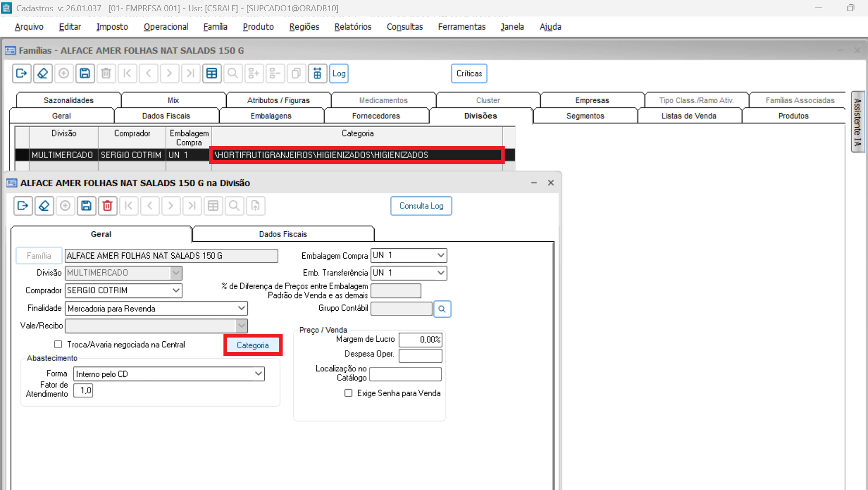Image resolution: width=868 pixels, height=490 pixels.
Task: Click the Críticas button
Action: [x=469, y=73]
